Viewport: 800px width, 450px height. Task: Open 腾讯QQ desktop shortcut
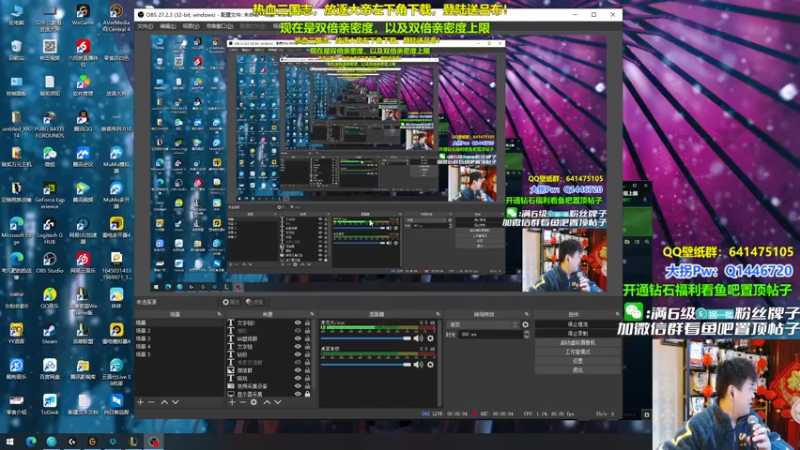click(x=83, y=122)
